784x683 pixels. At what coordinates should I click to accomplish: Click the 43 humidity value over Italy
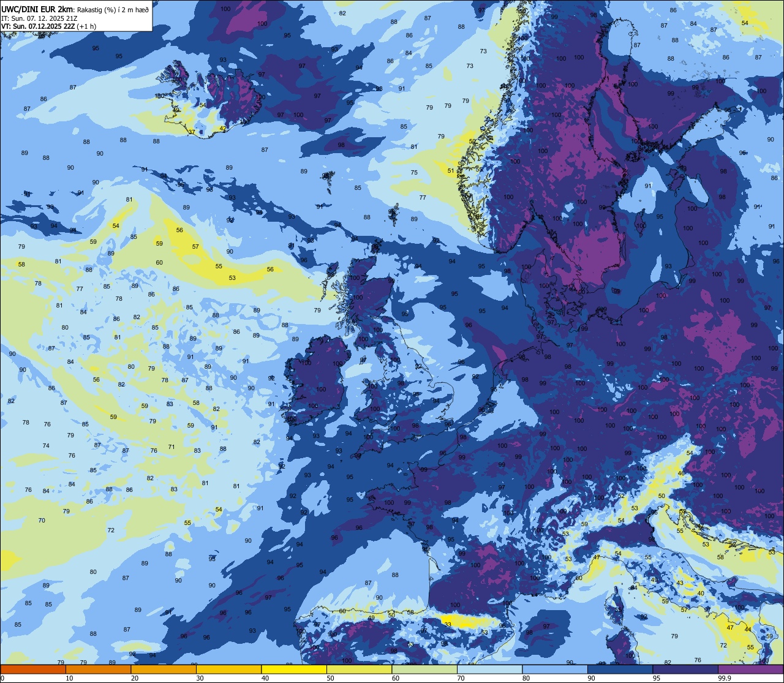[679, 583]
